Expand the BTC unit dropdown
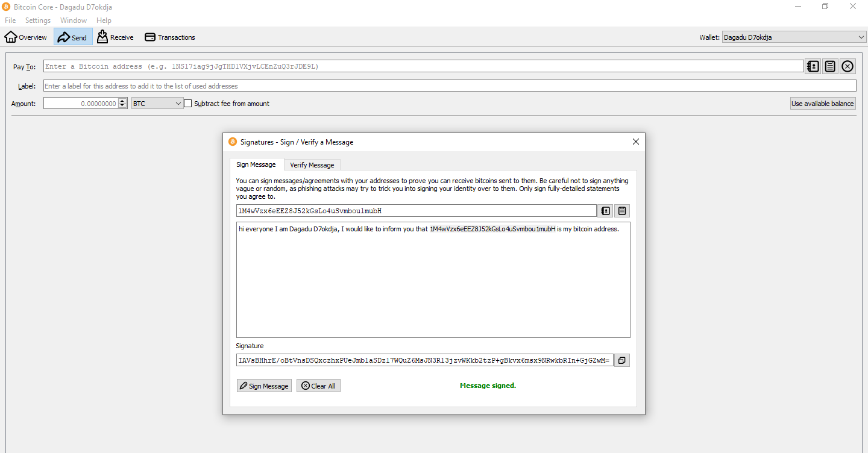 click(157, 104)
